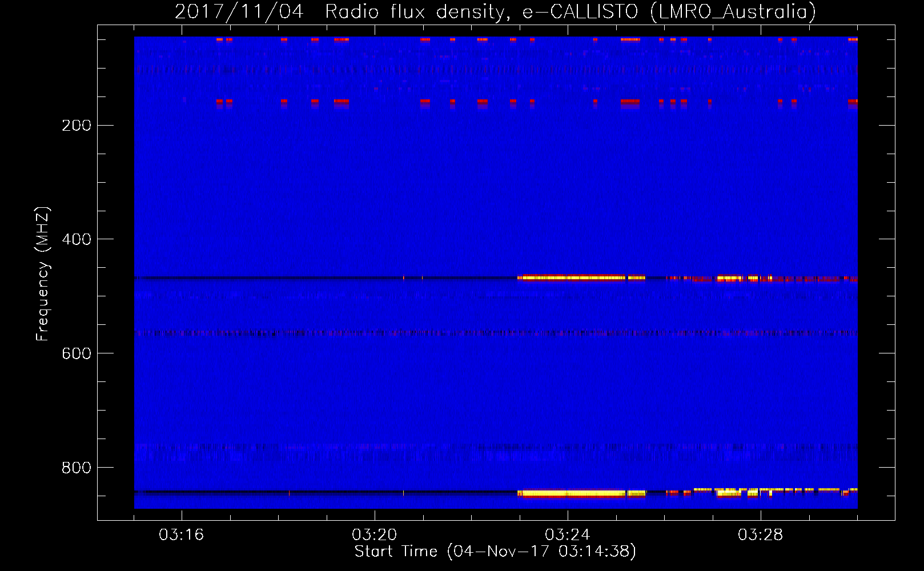Click the 03:24 time tick label
Viewport: 924px width, 571px height.
[567, 535]
